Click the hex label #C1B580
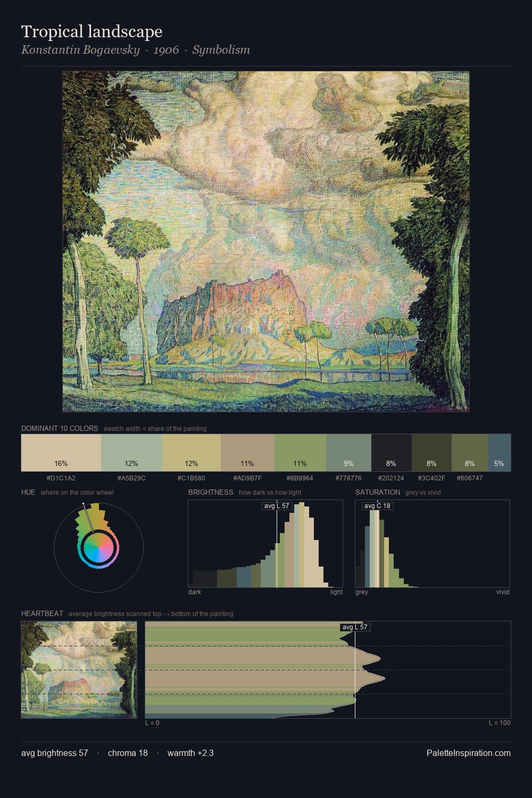The height and width of the screenshot is (798, 532). [192, 478]
